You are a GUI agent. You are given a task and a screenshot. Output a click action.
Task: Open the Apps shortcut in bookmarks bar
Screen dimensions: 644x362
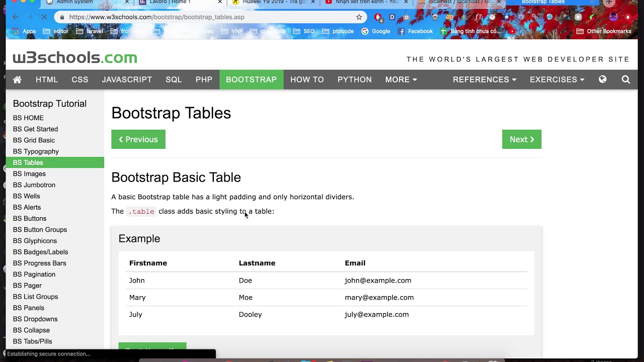[24, 31]
